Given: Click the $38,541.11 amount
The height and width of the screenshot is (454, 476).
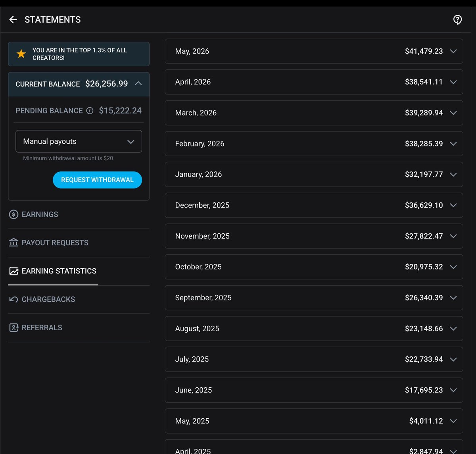Looking at the screenshot, I should pos(424,82).
